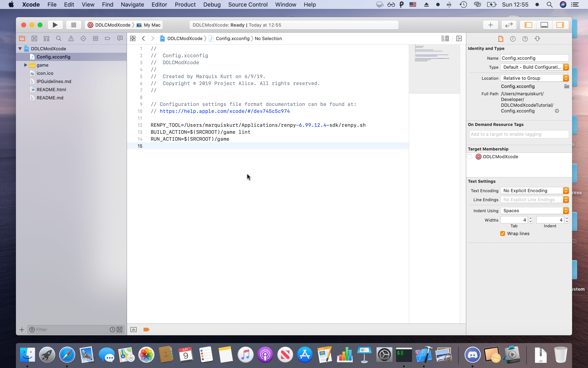Screen dimensions: 588x368
Task: Select icon.ico file
Action: 71,73
